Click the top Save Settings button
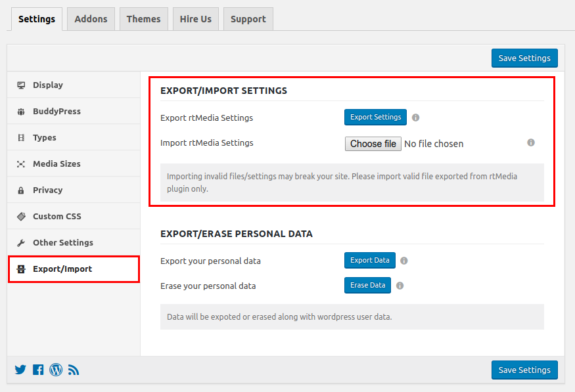The image size is (575, 392). (x=524, y=58)
